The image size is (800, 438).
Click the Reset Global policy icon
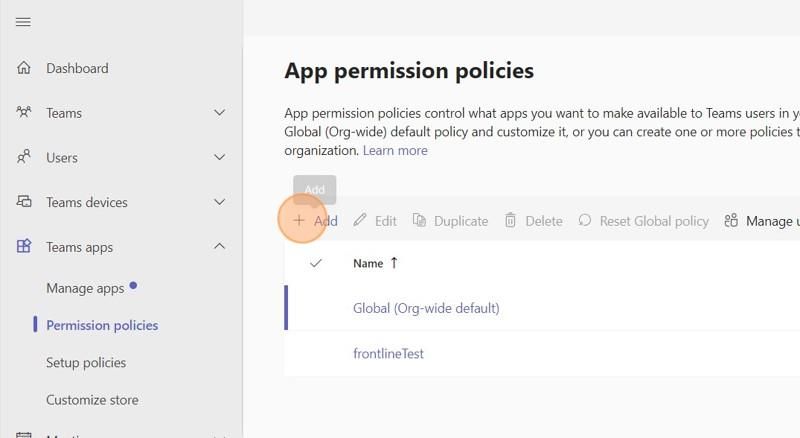pyautogui.click(x=585, y=221)
